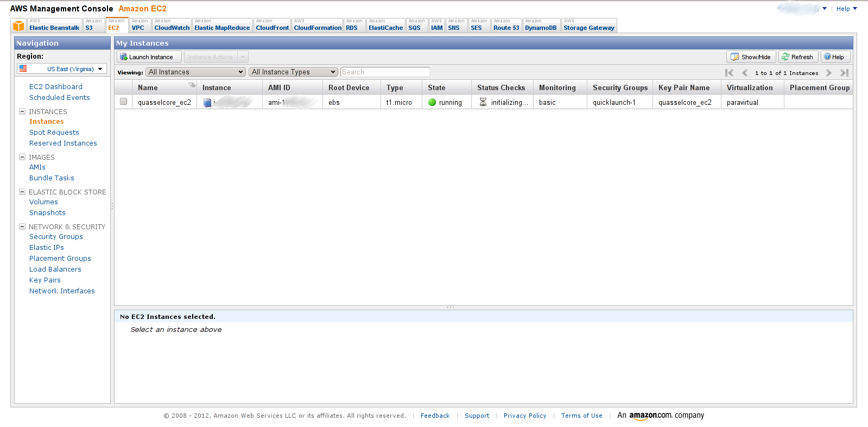Click the Show/Hide columns button
The height and width of the screenshot is (427, 868).
click(751, 57)
